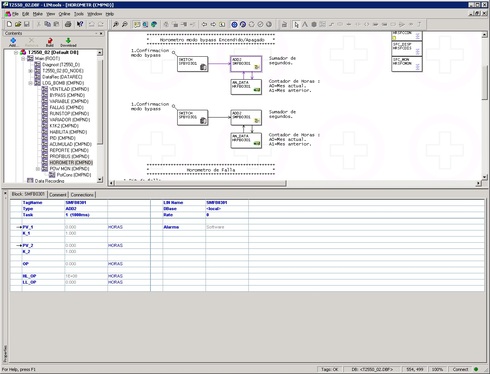Expand the T2550_02 IO_NODE tree node
This screenshot has width=490, height=374.
[x=30, y=71]
